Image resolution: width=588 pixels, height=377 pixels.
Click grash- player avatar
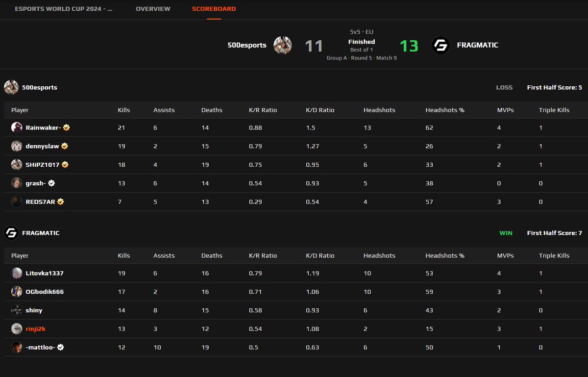pos(17,183)
